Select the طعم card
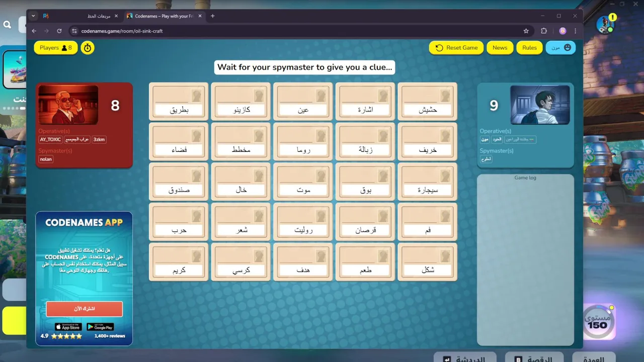The width and height of the screenshot is (644, 362). pos(365,262)
